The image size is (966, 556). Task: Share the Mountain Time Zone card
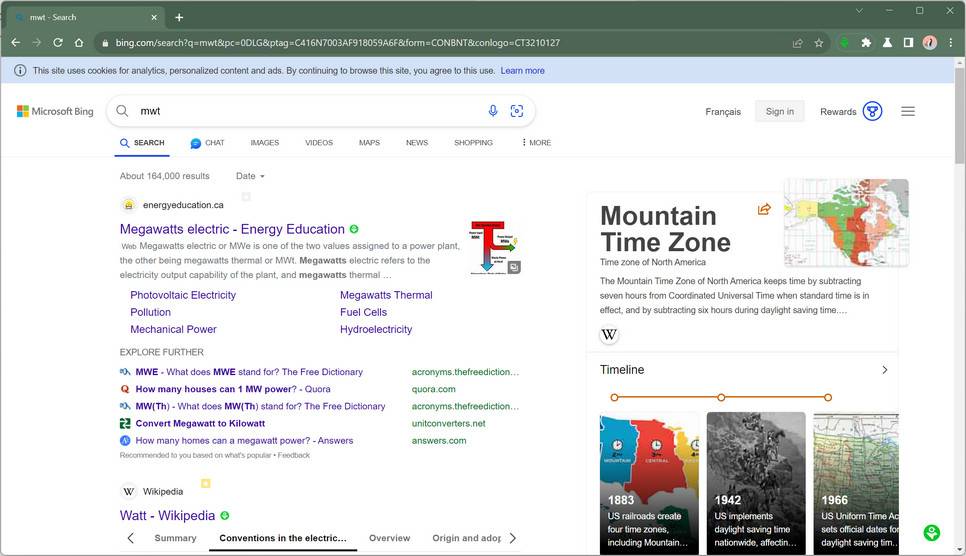coord(764,209)
